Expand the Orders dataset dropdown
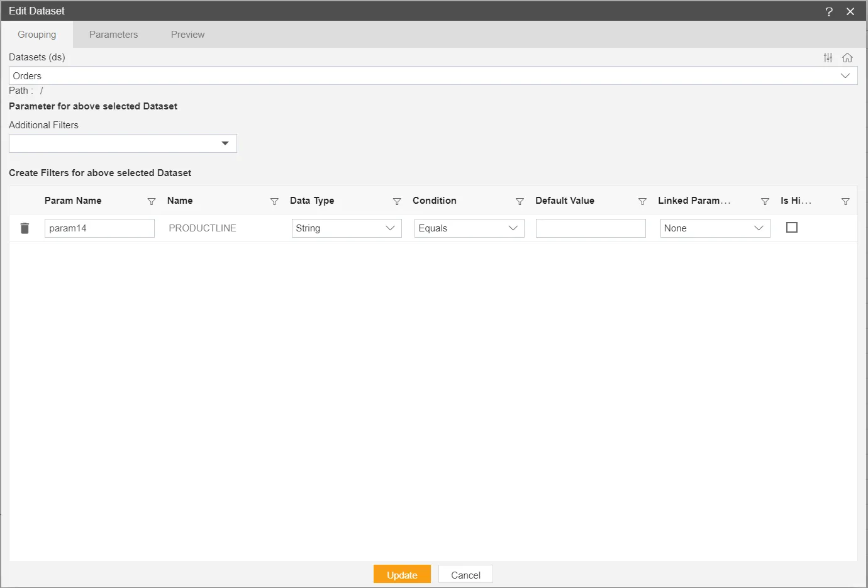The height and width of the screenshot is (588, 868). click(845, 76)
